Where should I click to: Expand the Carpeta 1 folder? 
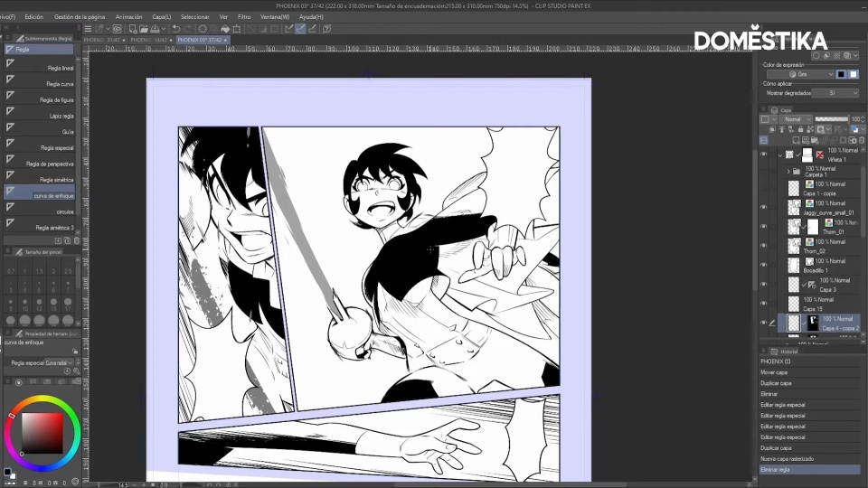tap(788, 172)
